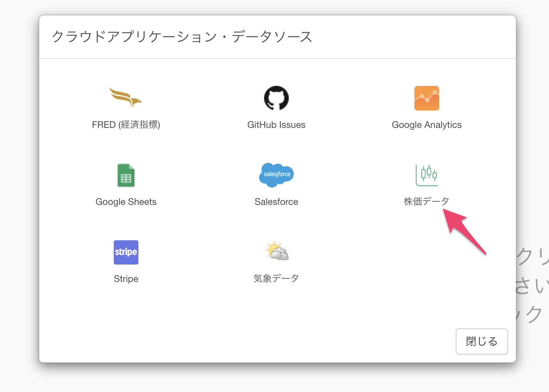Click the 株価データ label text

[427, 201]
